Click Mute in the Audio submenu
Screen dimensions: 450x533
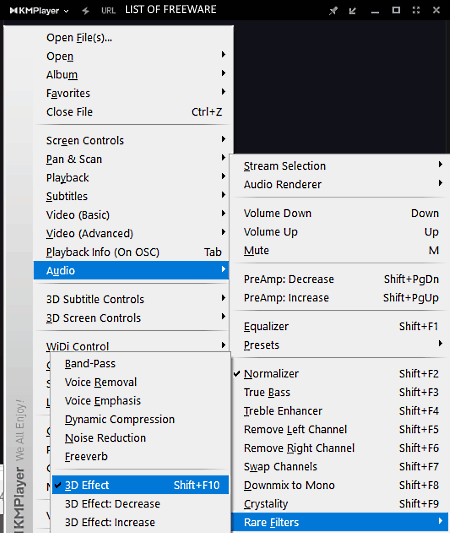pyautogui.click(x=339, y=251)
